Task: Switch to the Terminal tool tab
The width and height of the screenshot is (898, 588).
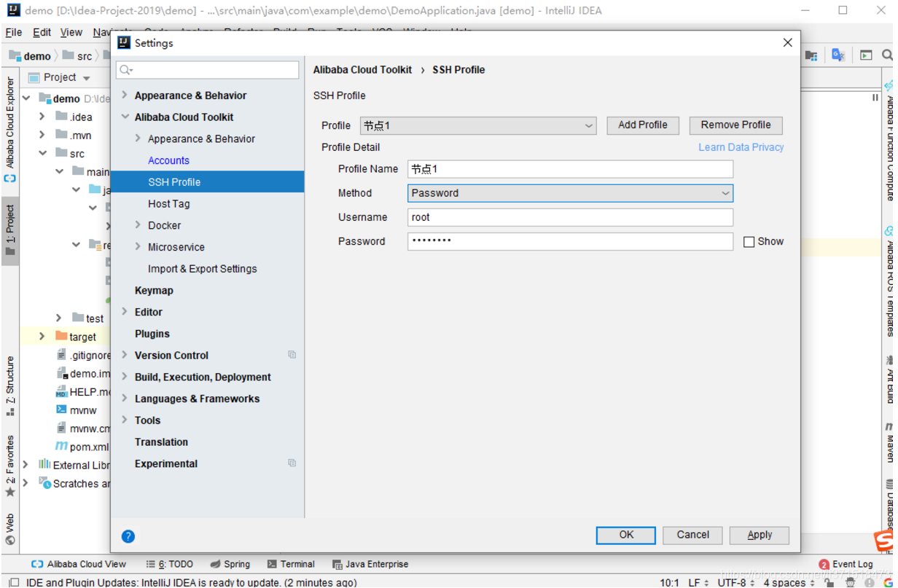Action: [x=291, y=564]
